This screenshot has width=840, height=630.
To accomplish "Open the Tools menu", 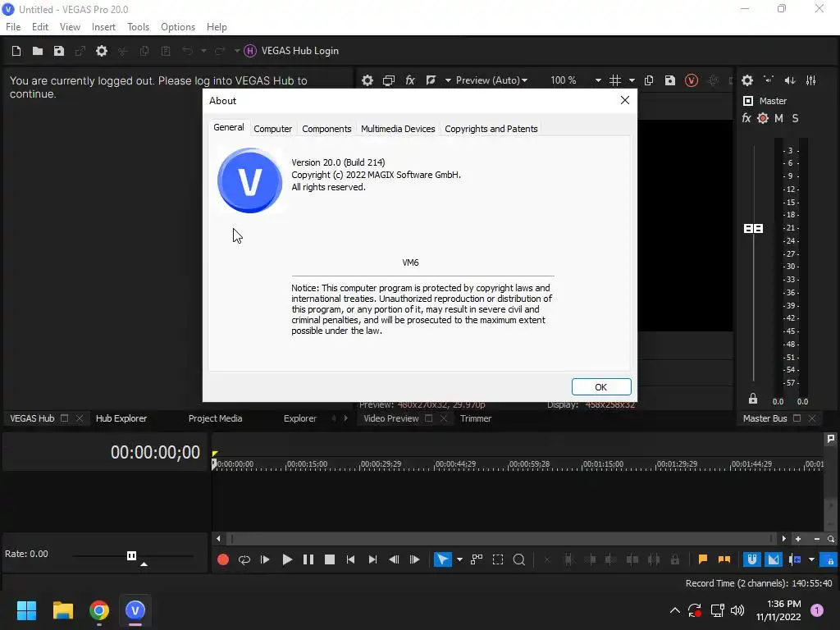I will point(138,27).
